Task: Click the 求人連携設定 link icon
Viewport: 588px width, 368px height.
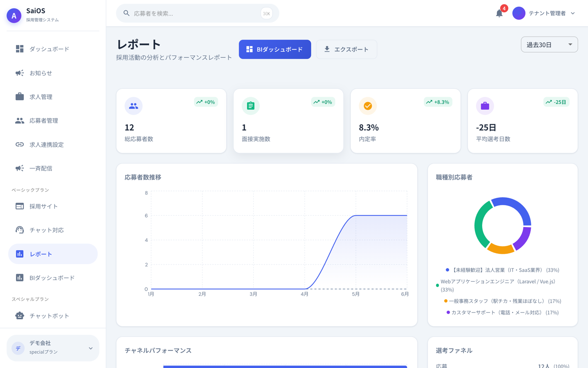Action: (20, 144)
